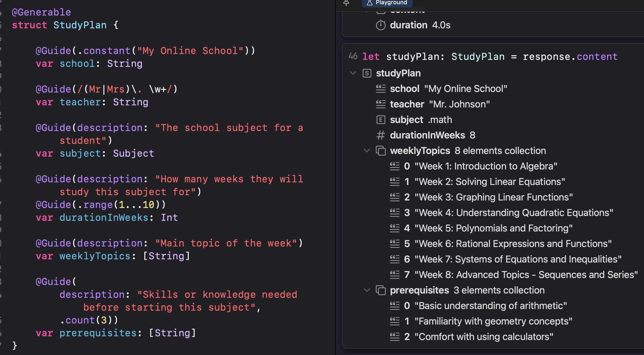
Task: Select the "My Online School" value in results
Action: pos(466,89)
